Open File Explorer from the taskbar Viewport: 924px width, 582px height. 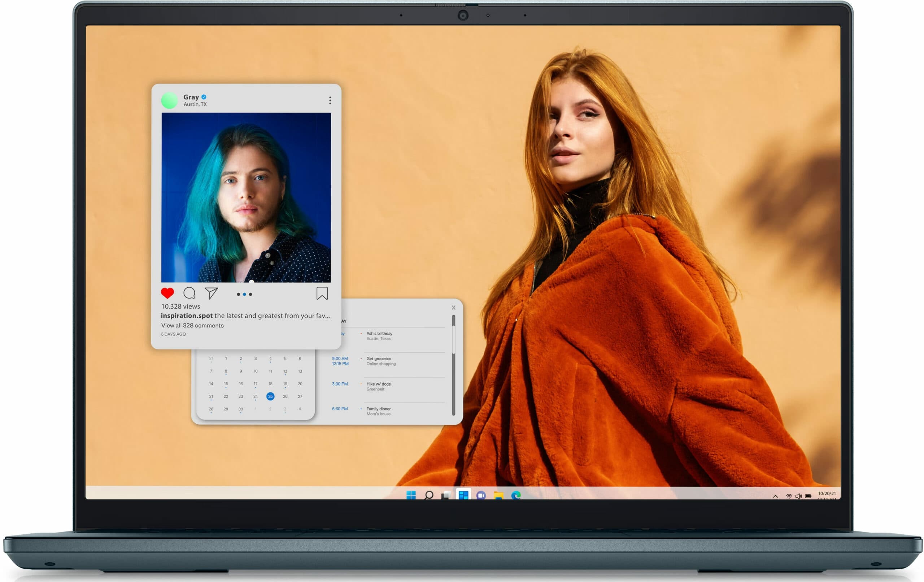point(498,495)
